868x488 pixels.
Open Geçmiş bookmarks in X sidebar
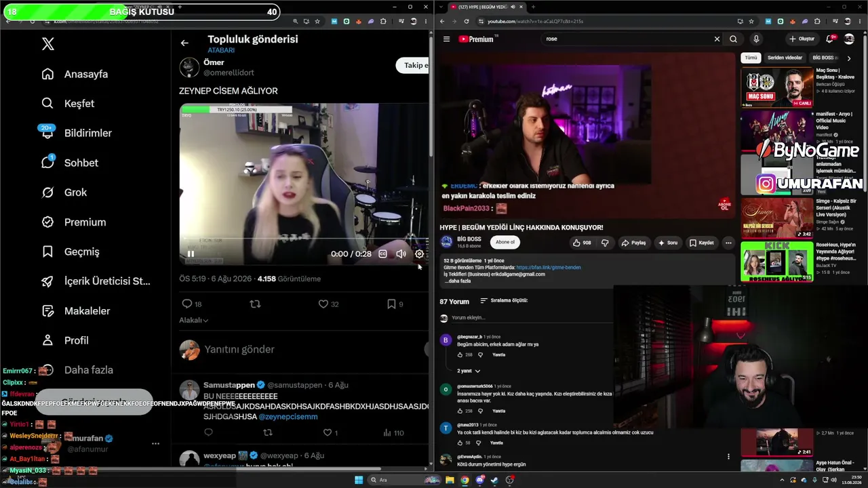[x=70, y=251]
